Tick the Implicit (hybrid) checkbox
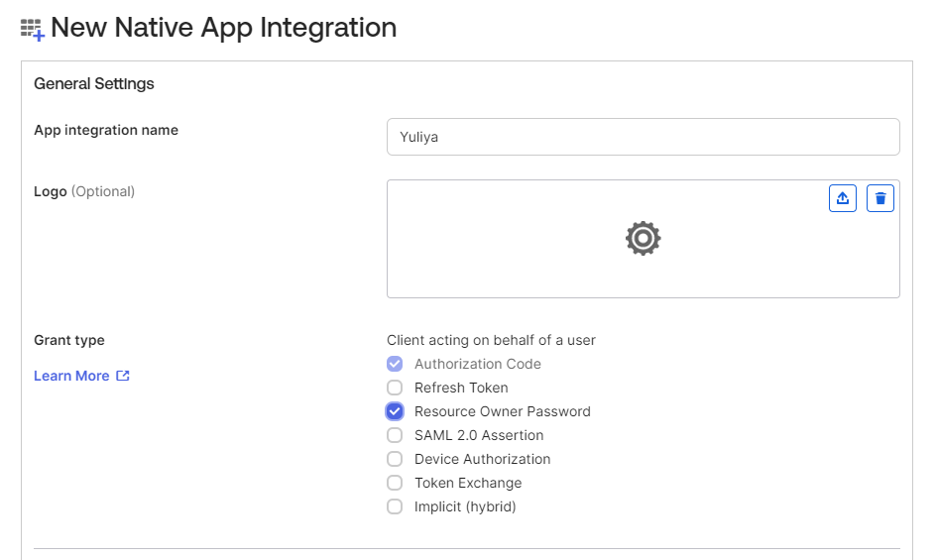Image resolution: width=937 pixels, height=560 pixels. point(395,506)
